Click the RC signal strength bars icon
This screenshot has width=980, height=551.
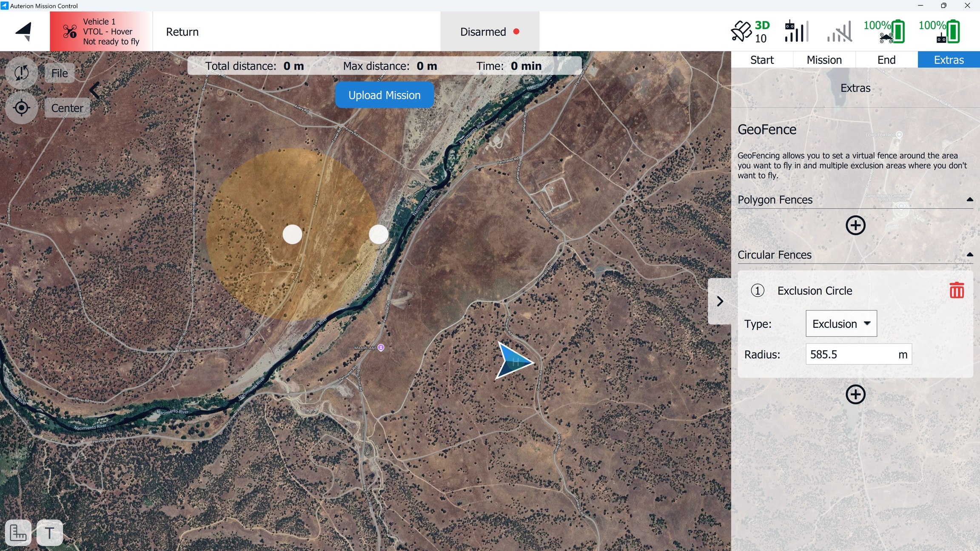coord(796,31)
